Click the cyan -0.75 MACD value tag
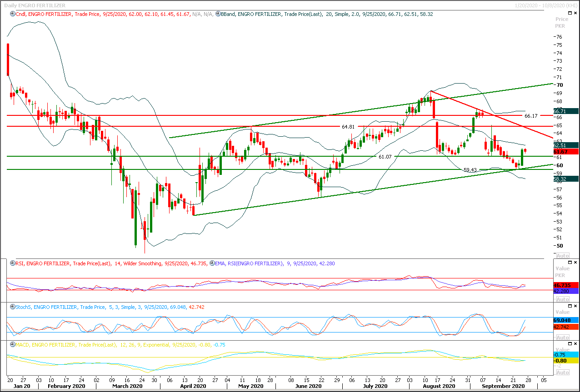Screen dimensions: 580x392 coord(566,354)
